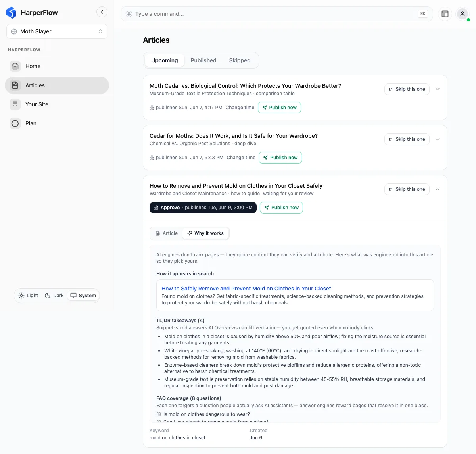The width and height of the screenshot is (476, 454).
Task: Click the HarperFlow brand name text
Action: coord(39,13)
